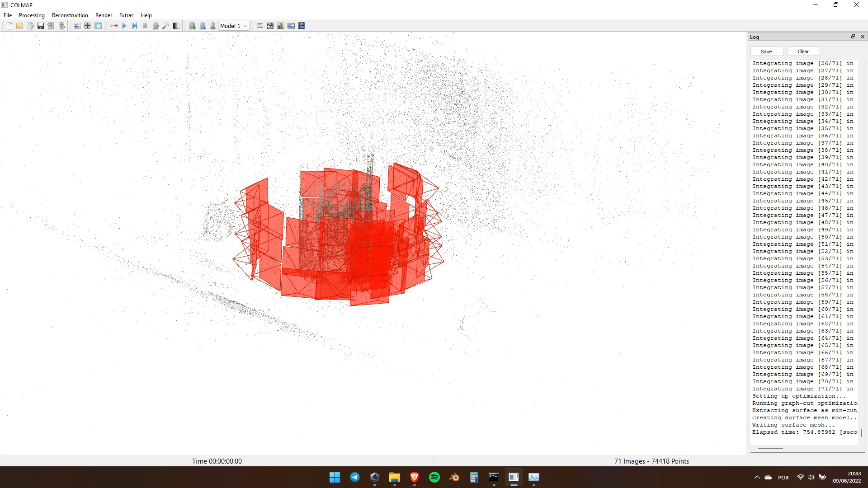Create a new project
This screenshot has height=488, width=868.
[x=9, y=26]
